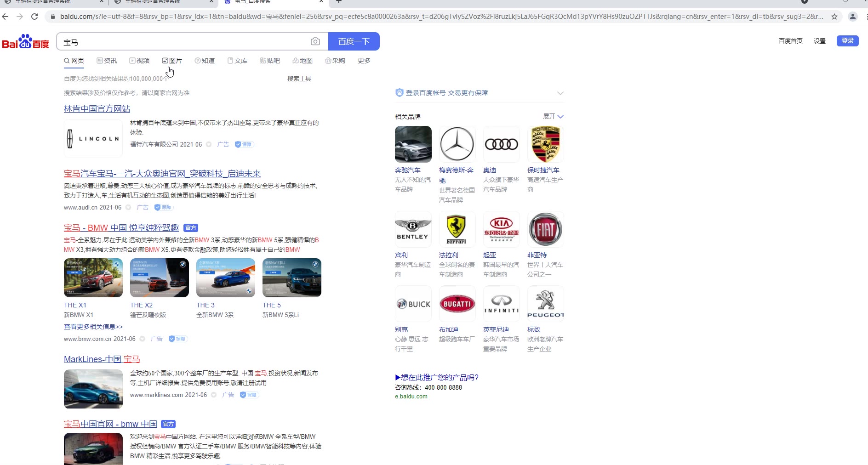The height and width of the screenshot is (465, 868).
Task: Switch to 知道 tab
Action: [205, 61]
